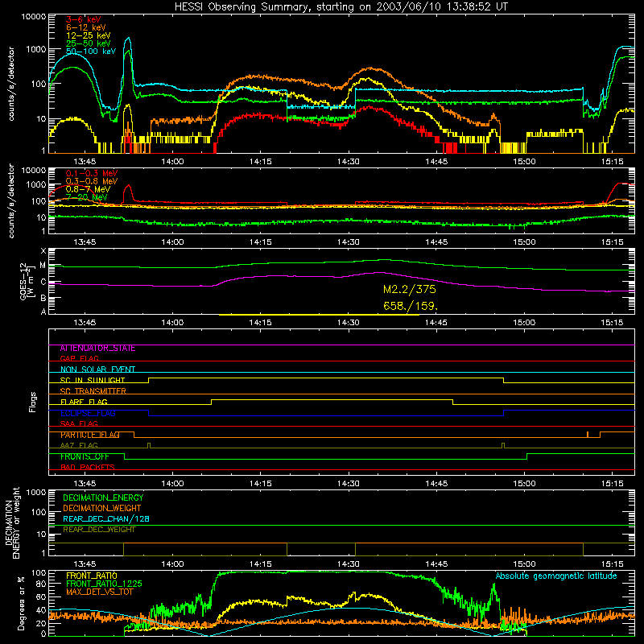The image size is (644, 644).
Task: Click the red "0.1-0.3 MeV" legend label
Action: (x=92, y=173)
